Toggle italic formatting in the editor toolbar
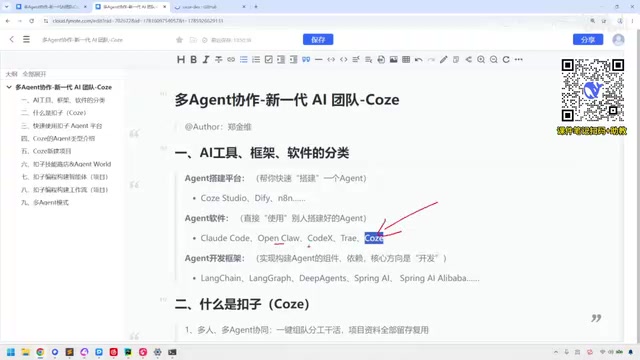 click(x=206, y=60)
